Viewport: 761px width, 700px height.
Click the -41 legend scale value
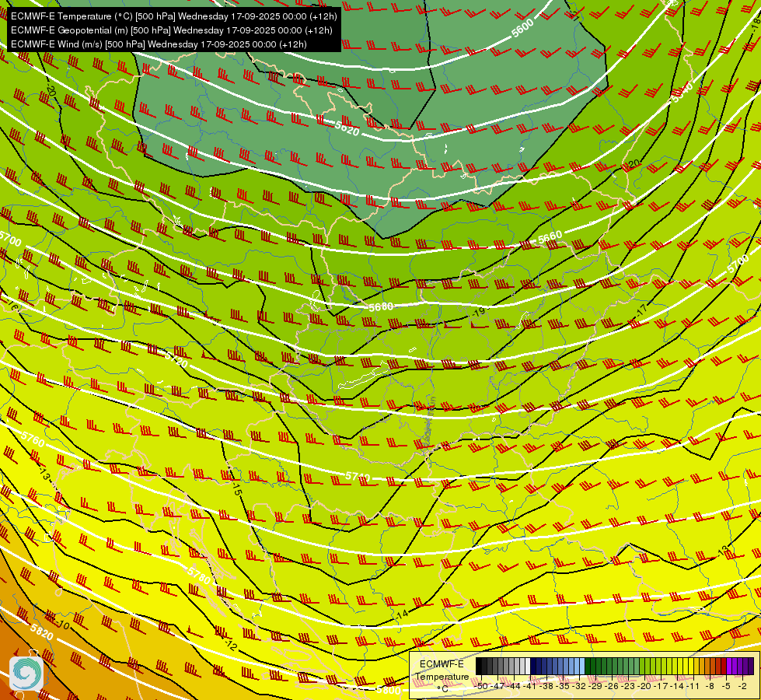click(530, 686)
